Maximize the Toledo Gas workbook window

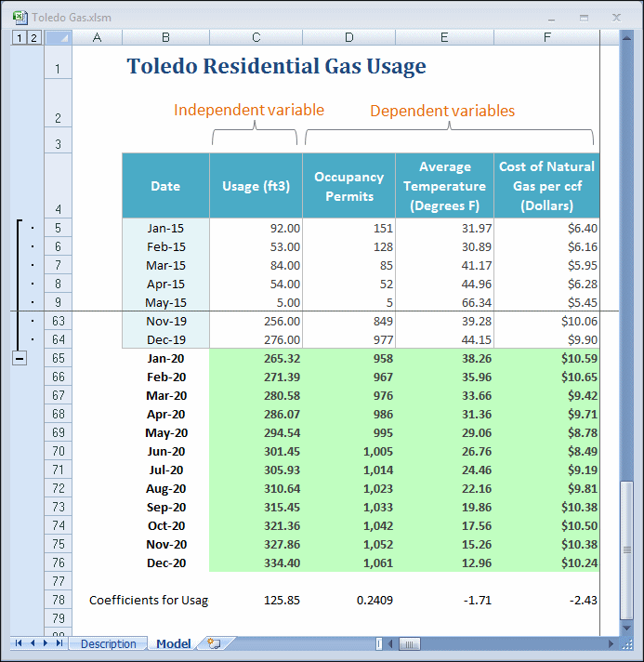pos(585,19)
